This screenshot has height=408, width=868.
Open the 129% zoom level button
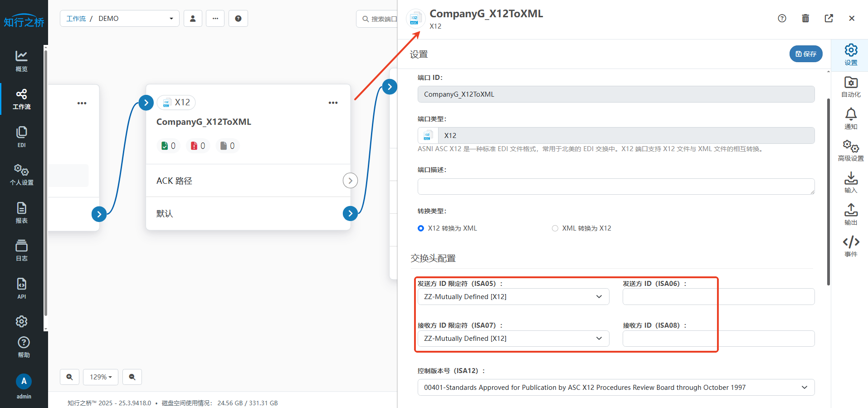click(100, 377)
